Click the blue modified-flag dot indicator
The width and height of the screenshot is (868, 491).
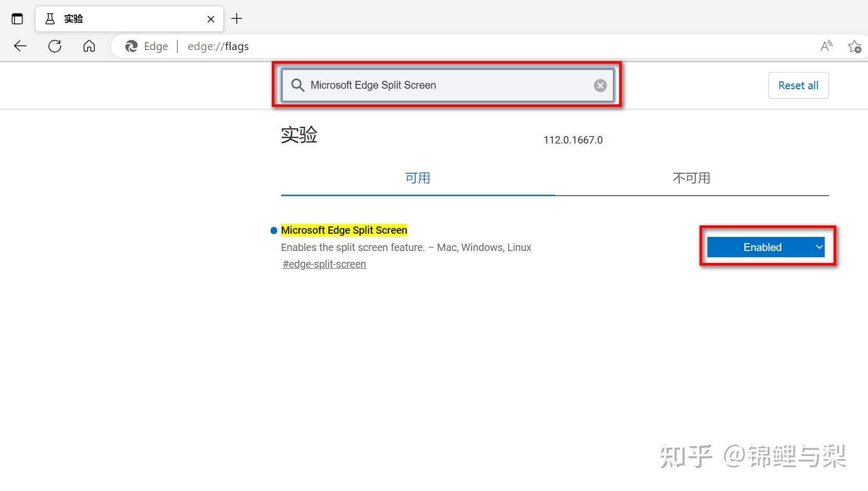(273, 231)
